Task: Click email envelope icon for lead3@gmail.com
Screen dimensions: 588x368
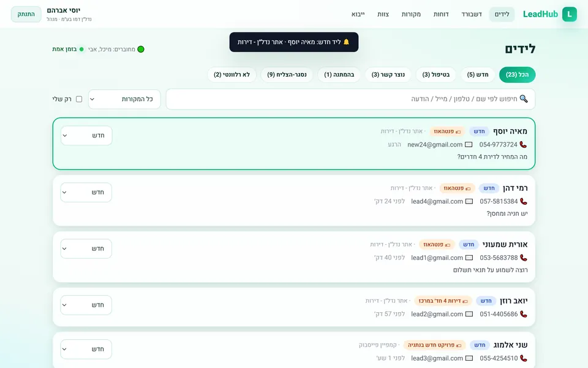Action: (x=469, y=358)
